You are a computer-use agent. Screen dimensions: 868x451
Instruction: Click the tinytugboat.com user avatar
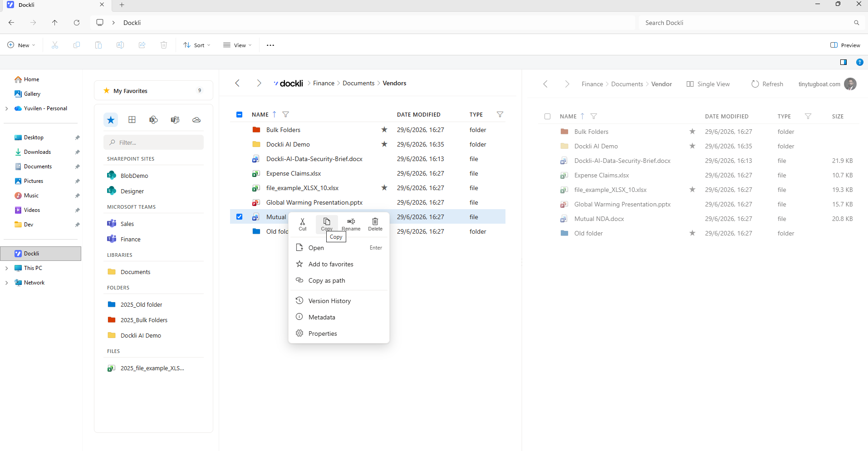[x=850, y=84]
